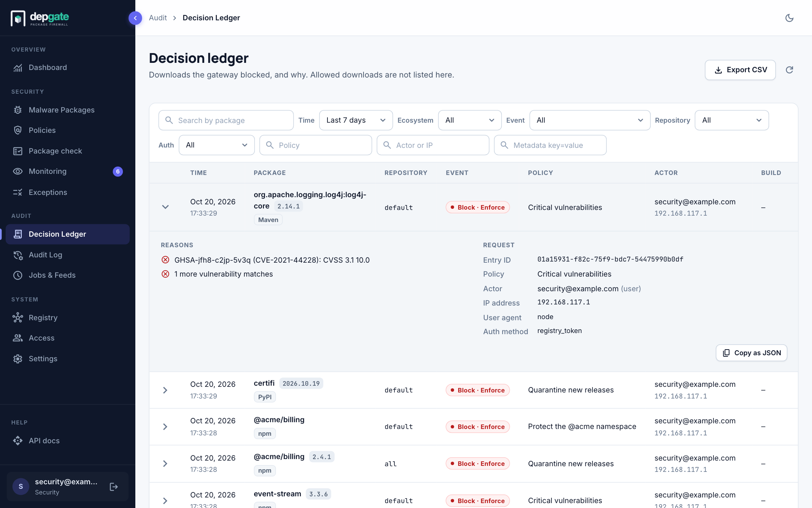Expand the @acme/billing 2.4.1 row
The image size is (812, 508).
coord(165,464)
